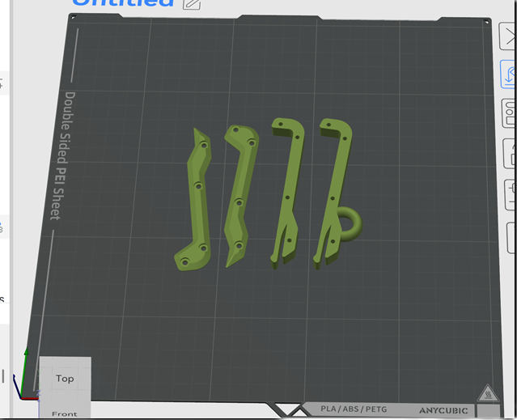Image resolution: width=517 pixels, height=420 pixels.
Task: Click the pencil edit icon beside Untitled
Action: 192,3
